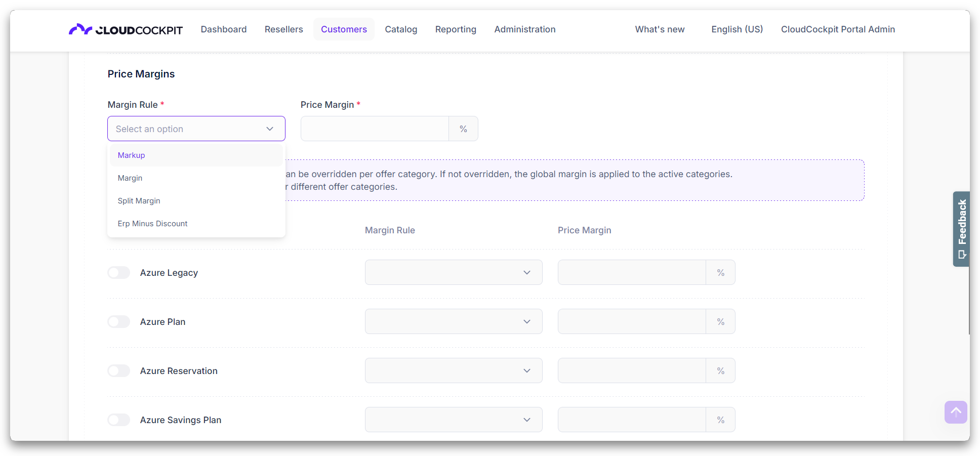Select Split Margin option
Screen dimensions: 980x456
tap(139, 201)
